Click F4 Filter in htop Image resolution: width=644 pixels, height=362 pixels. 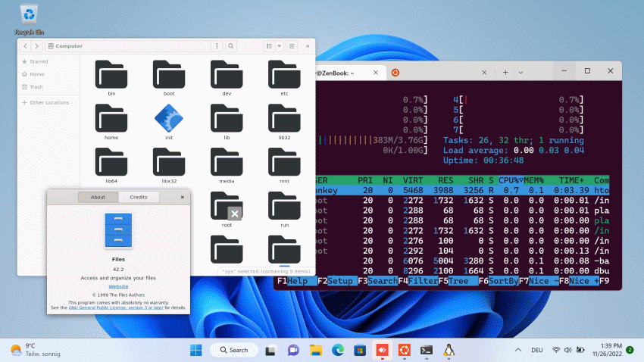pos(417,281)
